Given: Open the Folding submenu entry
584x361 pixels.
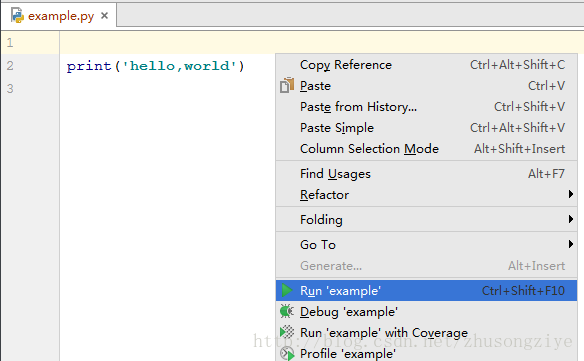Looking at the screenshot, I should click(x=426, y=219).
